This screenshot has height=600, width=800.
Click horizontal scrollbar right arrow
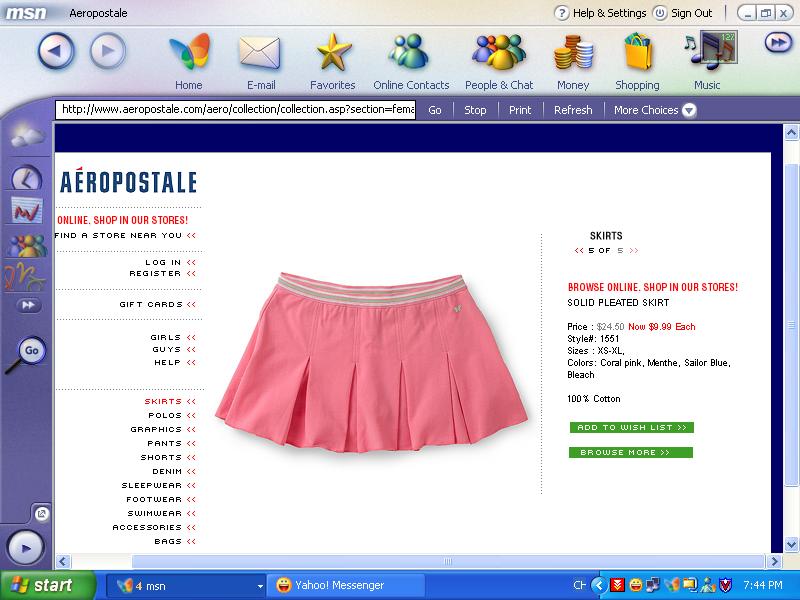tap(774, 561)
